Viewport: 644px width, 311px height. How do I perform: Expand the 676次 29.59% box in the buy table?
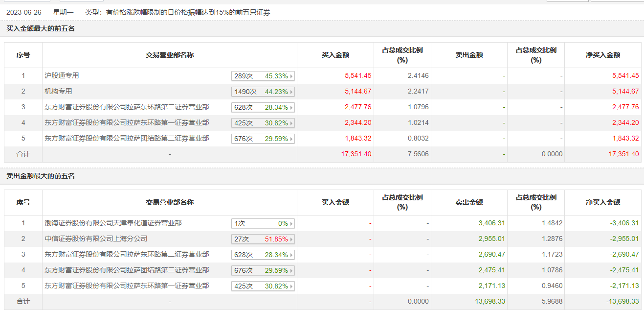[x=263, y=139]
